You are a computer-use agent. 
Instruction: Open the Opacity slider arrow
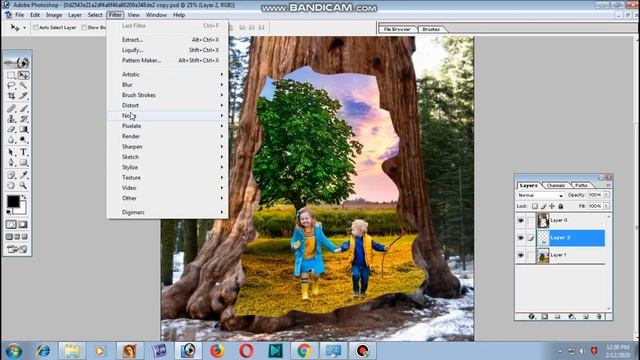click(x=607, y=195)
